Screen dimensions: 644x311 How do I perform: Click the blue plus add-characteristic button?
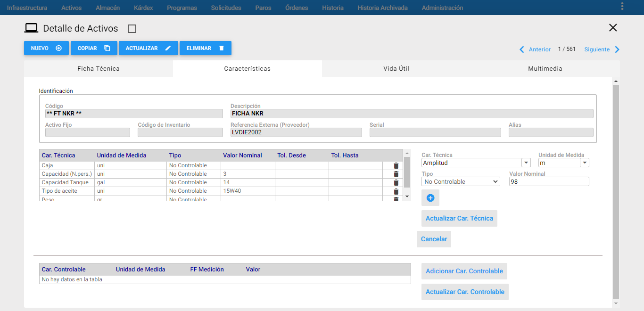click(x=430, y=198)
